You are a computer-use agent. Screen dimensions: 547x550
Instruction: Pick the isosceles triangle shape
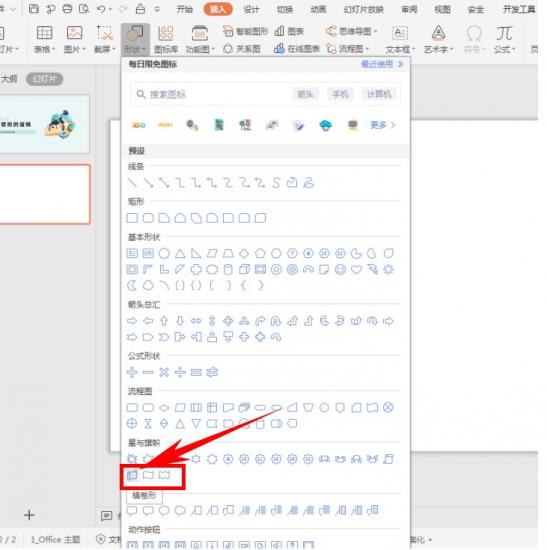tap(180, 253)
